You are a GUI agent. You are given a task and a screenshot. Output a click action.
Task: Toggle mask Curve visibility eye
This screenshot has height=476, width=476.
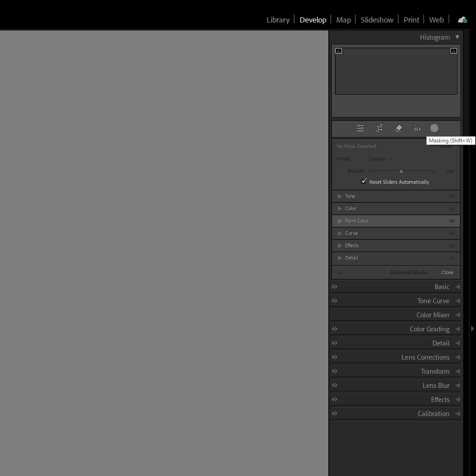click(452, 233)
